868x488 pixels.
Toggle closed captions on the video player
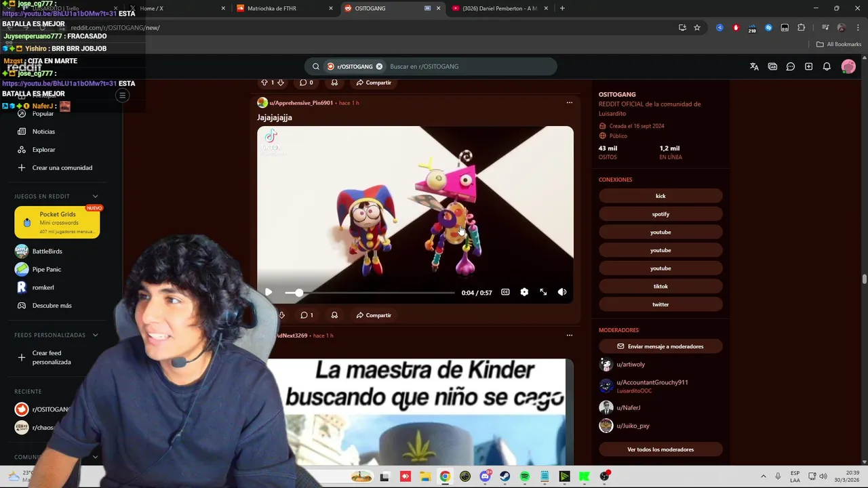[505, 292]
